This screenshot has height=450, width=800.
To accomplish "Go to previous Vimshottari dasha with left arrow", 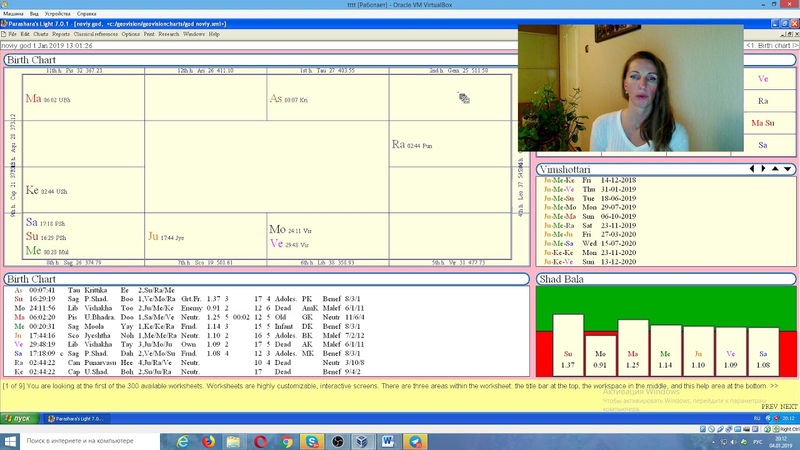I will tap(752, 169).
